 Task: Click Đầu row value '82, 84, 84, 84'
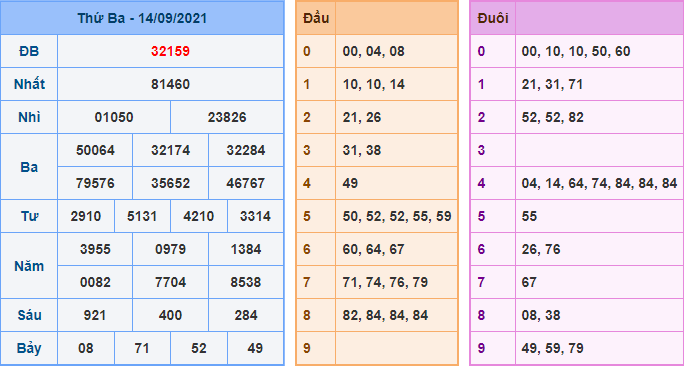385,315
